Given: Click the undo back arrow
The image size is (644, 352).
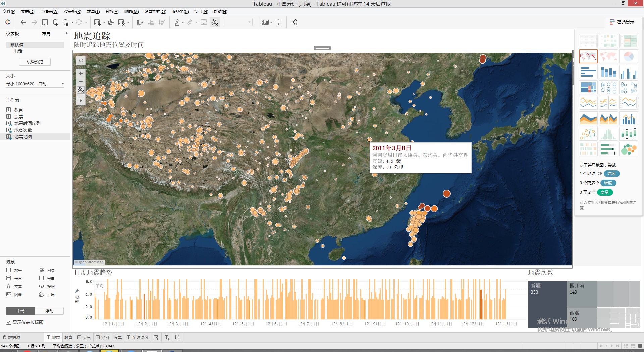Looking at the screenshot, I should point(23,22).
